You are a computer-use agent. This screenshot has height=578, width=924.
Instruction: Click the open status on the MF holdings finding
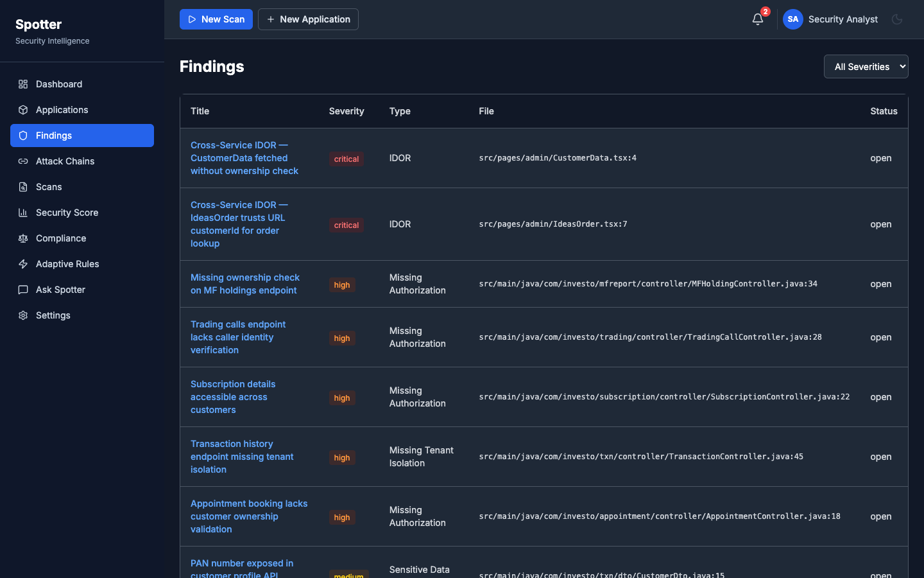coord(880,284)
